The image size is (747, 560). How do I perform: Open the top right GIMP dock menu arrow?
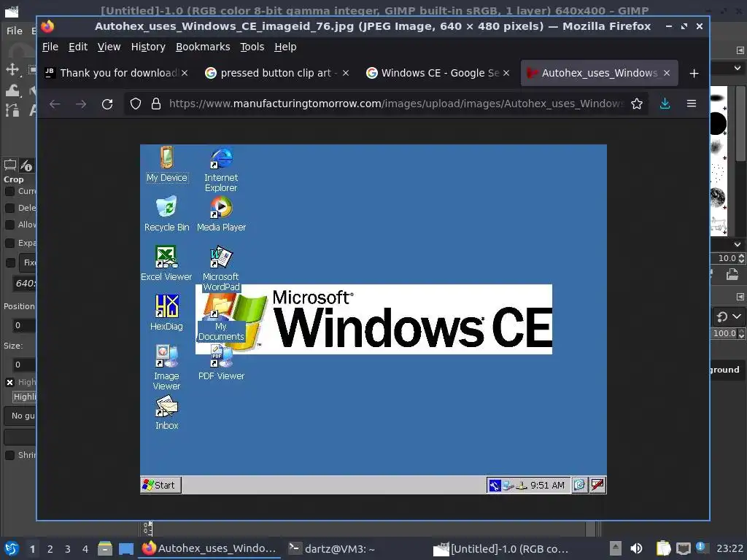point(740,50)
